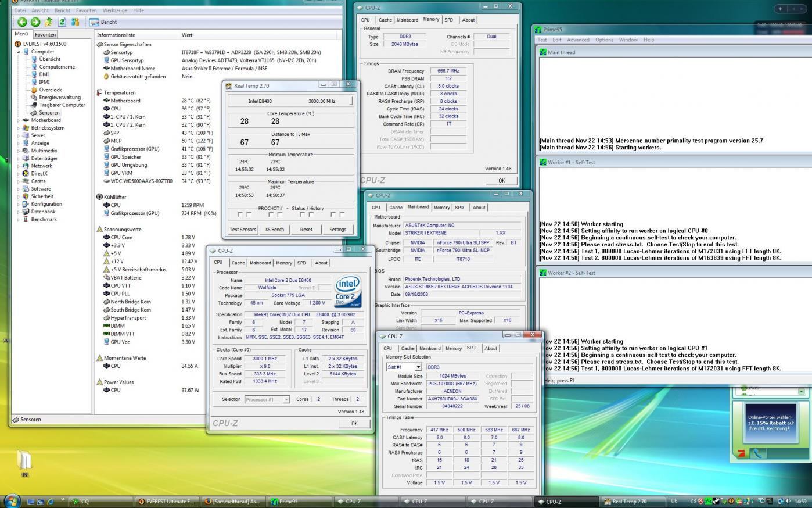Image resolution: width=812 pixels, height=508 pixels.
Task: Open the Slot #1 memory slot dropdown
Action: 418,367
